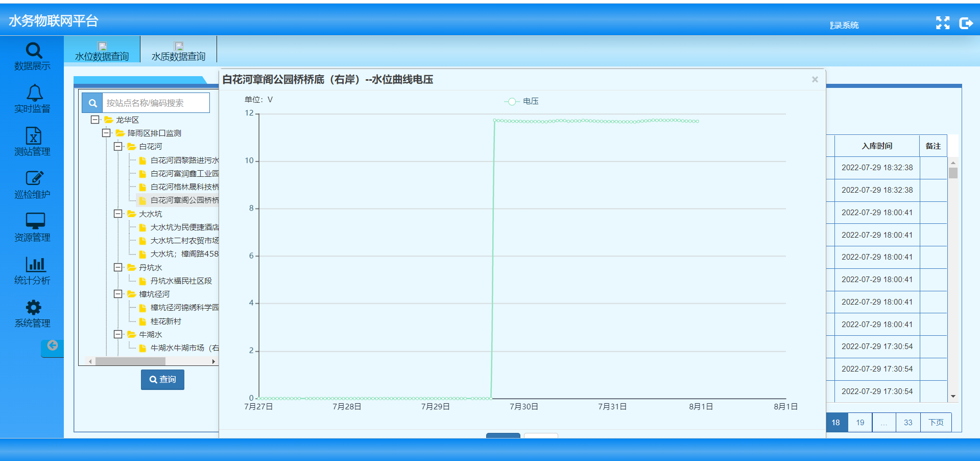The width and height of the screenshot is (980, 461).
Task: Switch to 水位数据查询 tab
Action: tap(102, 50)
